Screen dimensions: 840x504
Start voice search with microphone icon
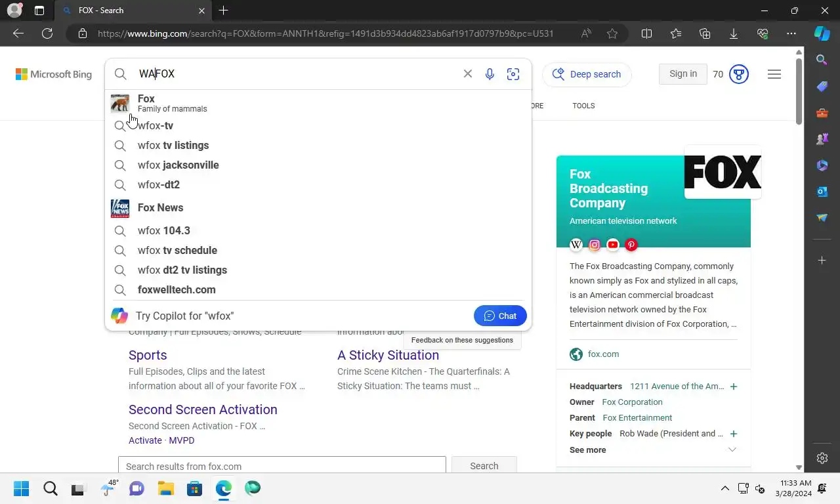tap(490, 74)
